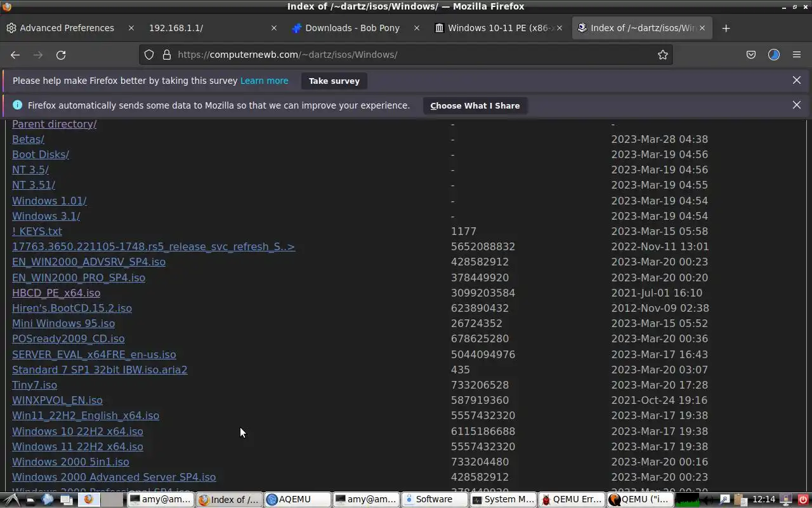Open the Windows 1.01/ folder link

(49, 201)
